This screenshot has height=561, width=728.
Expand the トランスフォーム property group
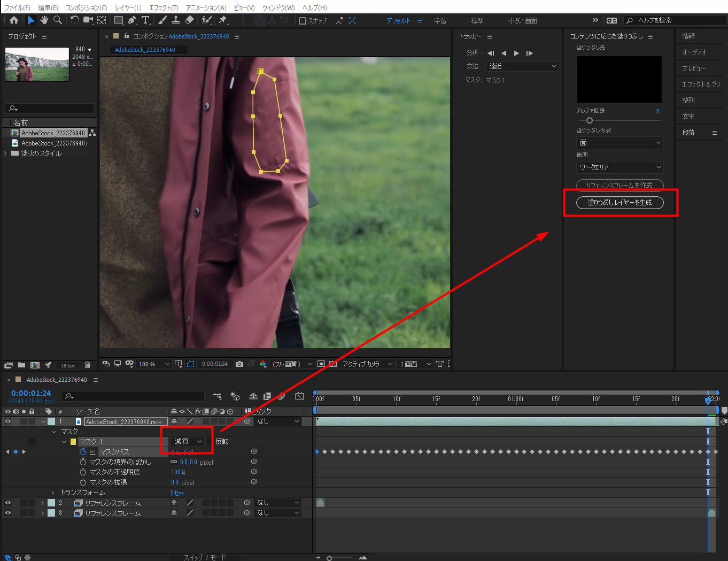(52, 493)
